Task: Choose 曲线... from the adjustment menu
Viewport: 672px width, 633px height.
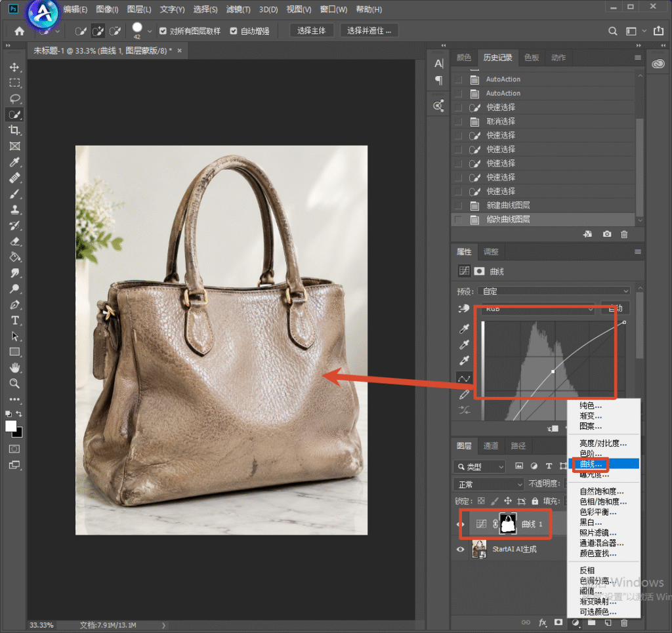Action: (604, 464)
